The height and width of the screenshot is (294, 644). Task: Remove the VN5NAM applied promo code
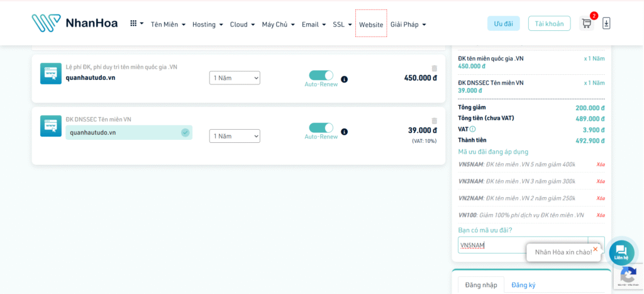click(x=600, y=164)
